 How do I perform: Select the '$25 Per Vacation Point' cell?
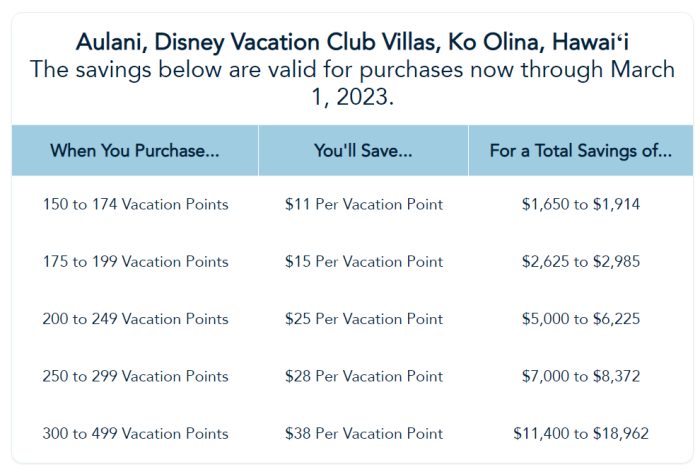364,319
